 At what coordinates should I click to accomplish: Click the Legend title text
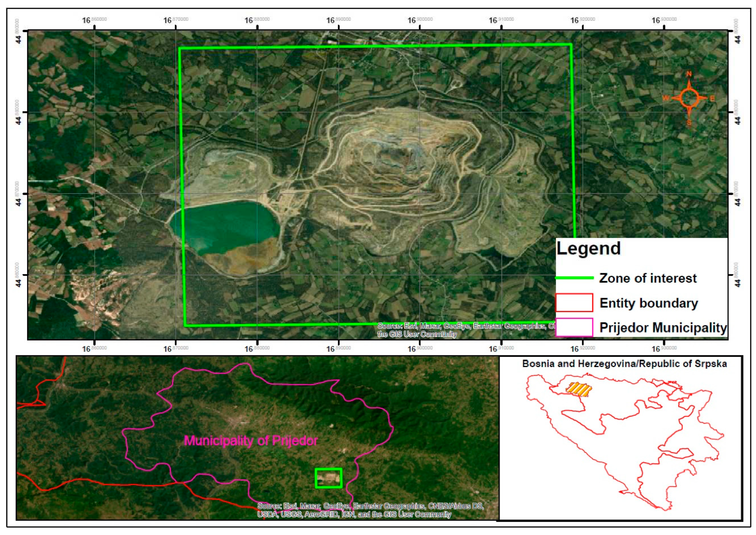click(x=588, y=248)
